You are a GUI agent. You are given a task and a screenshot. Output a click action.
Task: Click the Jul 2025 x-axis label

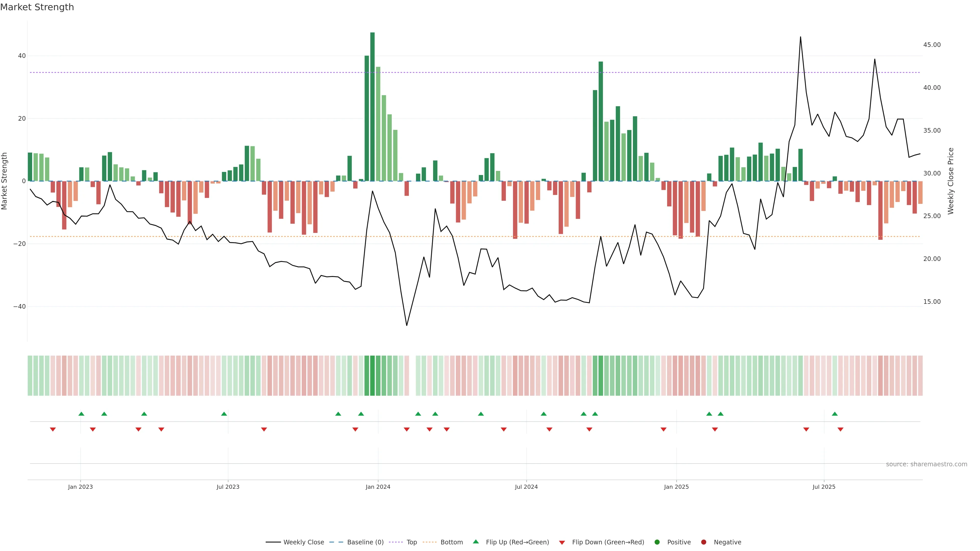click(824, 487)
